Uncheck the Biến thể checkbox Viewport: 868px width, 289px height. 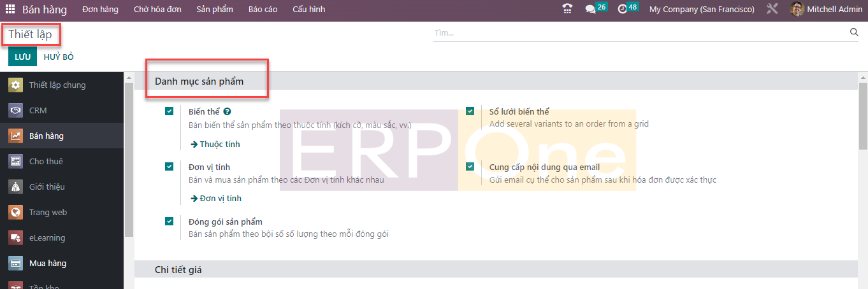pos(169,111)
